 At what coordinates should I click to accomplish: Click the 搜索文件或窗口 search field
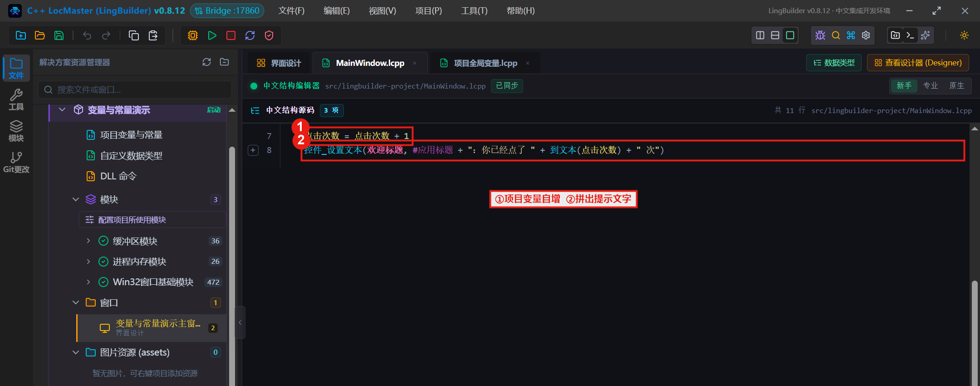(135, 90)
